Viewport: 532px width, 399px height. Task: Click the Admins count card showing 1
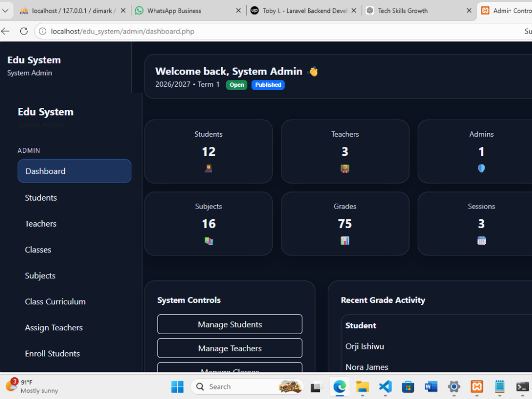[475, 151]
